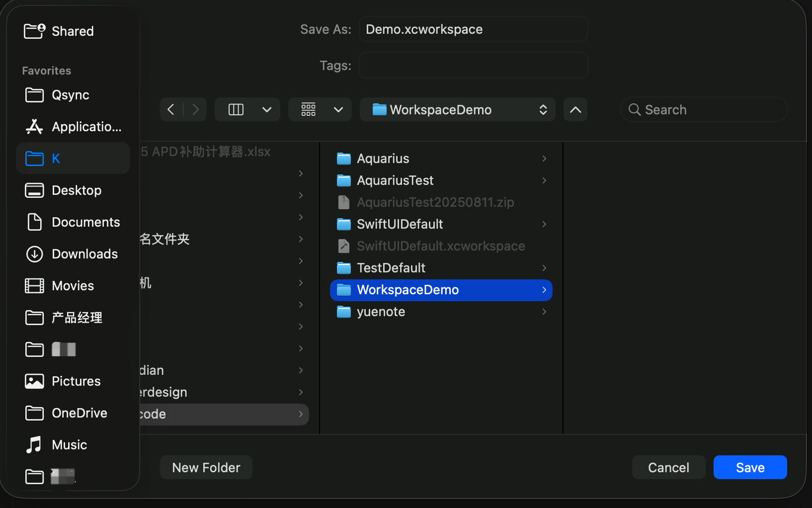Open the group-by grid icon menu

[309, 109]
